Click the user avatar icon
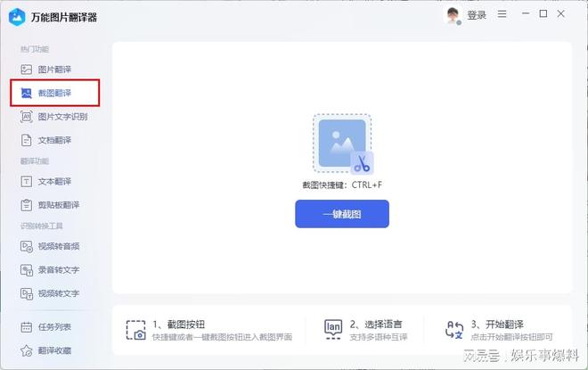 453,16
